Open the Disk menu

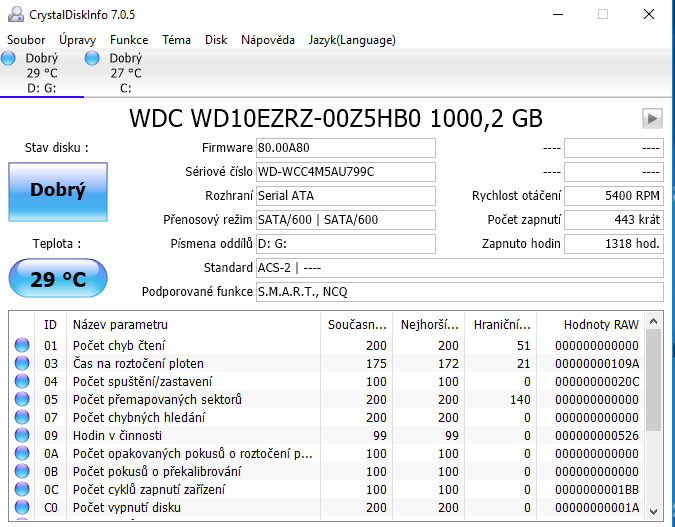[216, 40]
